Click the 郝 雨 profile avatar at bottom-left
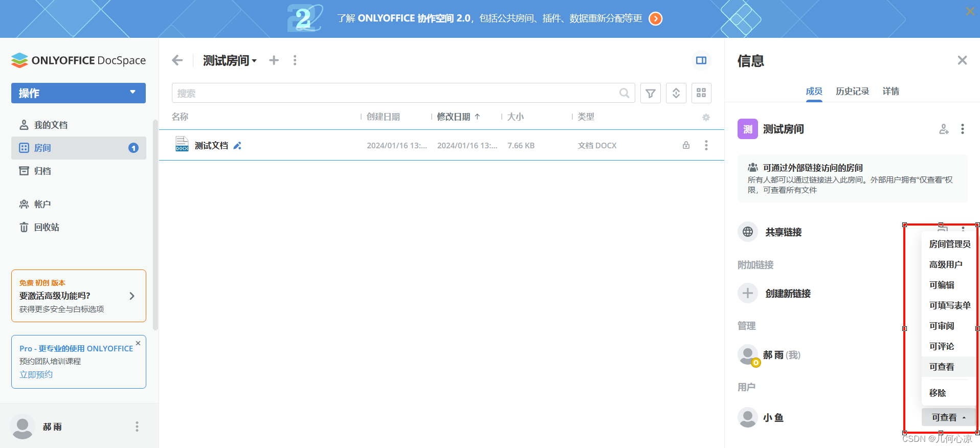The height and width of the screenshot is (448, 980). point(23,427)
